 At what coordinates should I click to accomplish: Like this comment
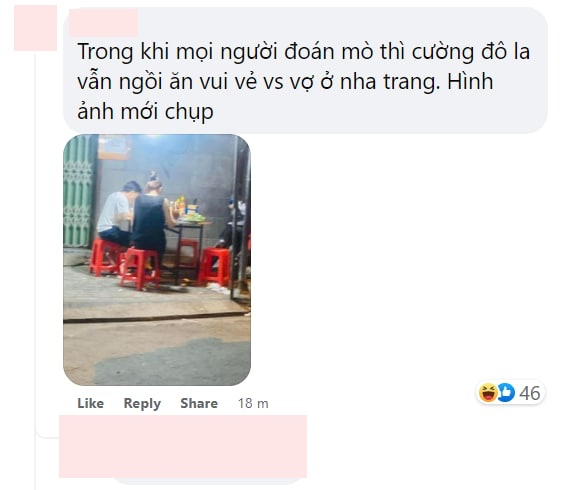pyautogui.click(x=90, y=403)
